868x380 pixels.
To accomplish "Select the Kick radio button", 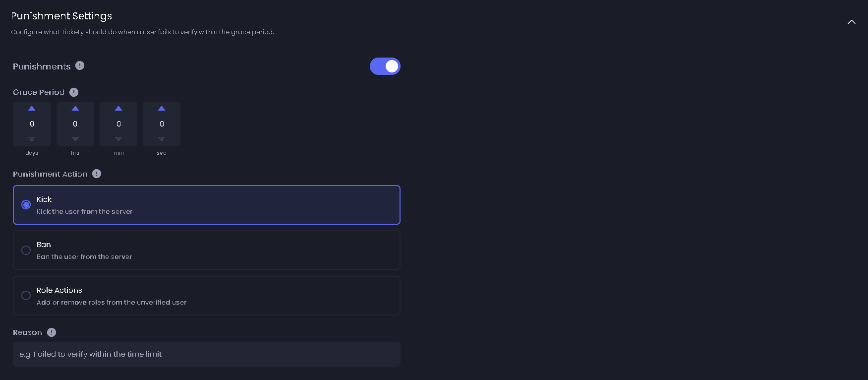I will point(26,205).
